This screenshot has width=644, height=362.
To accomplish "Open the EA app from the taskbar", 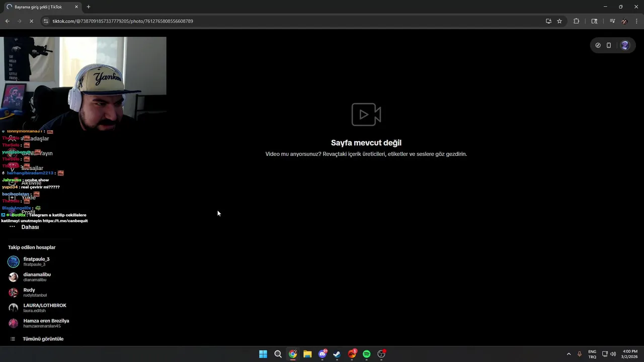I will tap(352, 354).
